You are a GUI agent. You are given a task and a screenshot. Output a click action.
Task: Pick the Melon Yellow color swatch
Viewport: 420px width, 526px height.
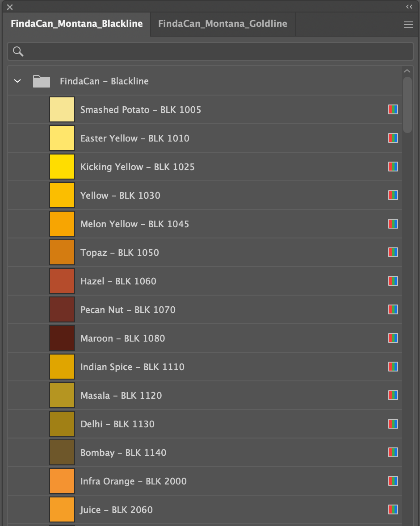point(62,224)
